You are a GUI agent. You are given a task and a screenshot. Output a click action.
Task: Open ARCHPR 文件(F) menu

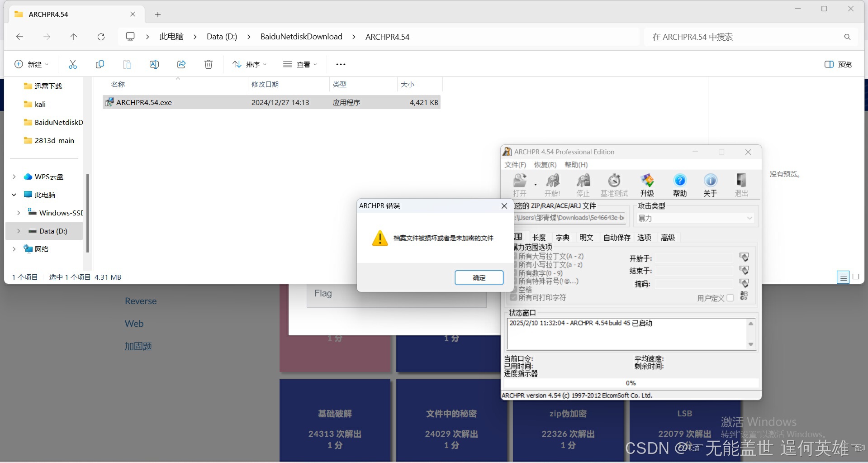tap(515, 165)
